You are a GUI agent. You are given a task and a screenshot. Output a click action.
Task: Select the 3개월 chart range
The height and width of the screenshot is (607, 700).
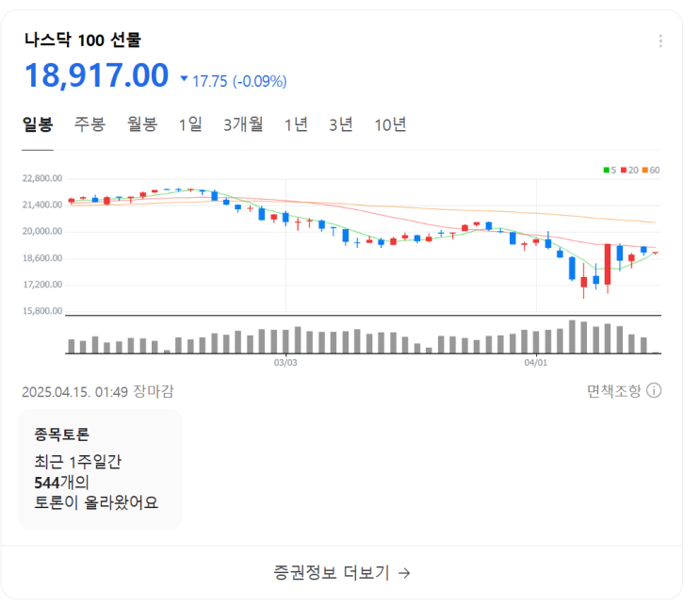click(x=243, y=124)
